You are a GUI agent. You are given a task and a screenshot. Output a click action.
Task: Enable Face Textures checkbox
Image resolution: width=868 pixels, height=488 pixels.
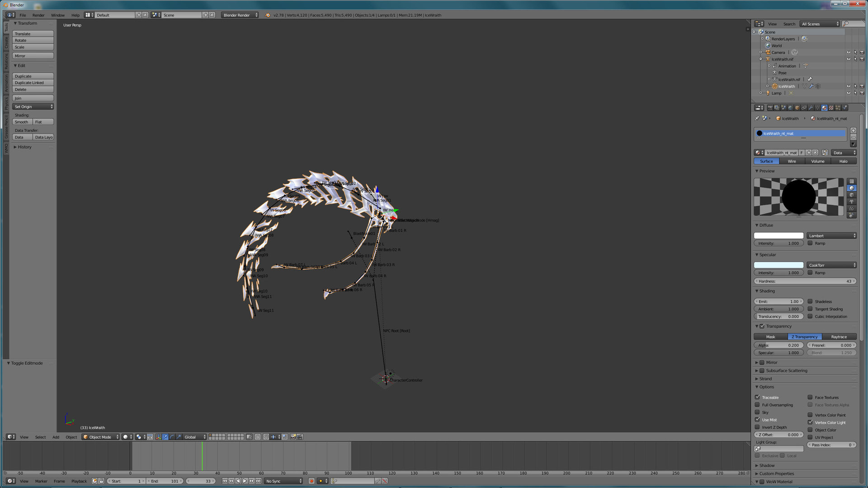(810, 397)
